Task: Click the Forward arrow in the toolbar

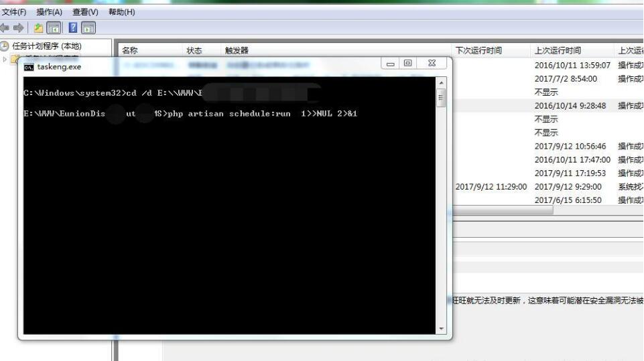Action: point(18,28)
